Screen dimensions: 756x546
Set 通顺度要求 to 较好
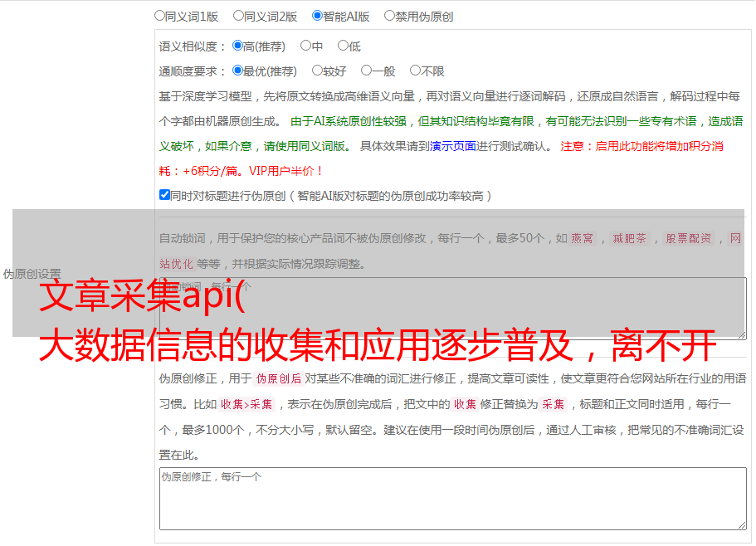317,71
